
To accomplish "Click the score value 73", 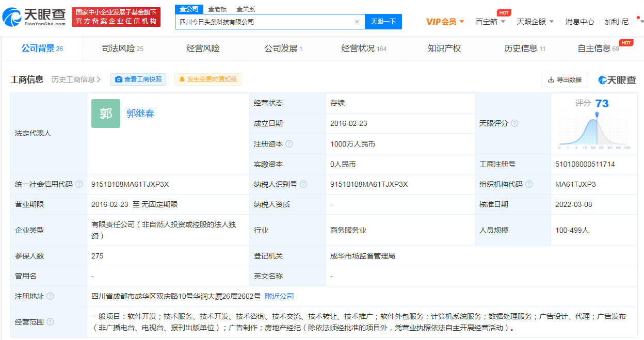I will pyautogui.click(x=602, y=103).
